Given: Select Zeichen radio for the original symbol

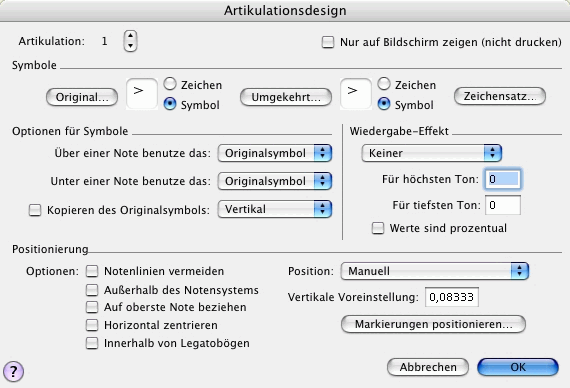Looking at the screenshot, I should click(x=170, y=84).
